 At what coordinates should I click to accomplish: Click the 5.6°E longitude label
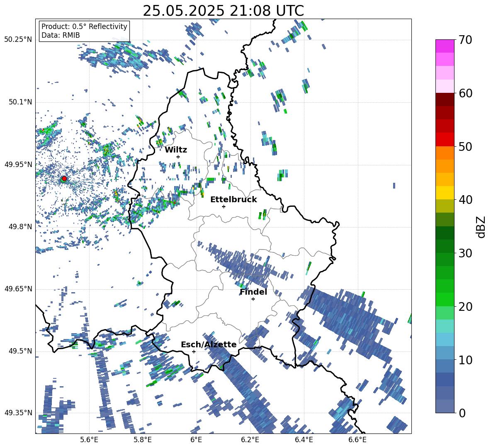(89, 440)
